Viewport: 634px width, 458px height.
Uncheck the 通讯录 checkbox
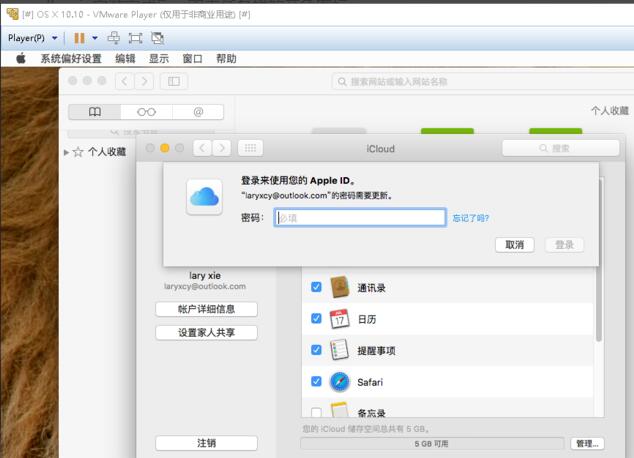click(316, 287)
